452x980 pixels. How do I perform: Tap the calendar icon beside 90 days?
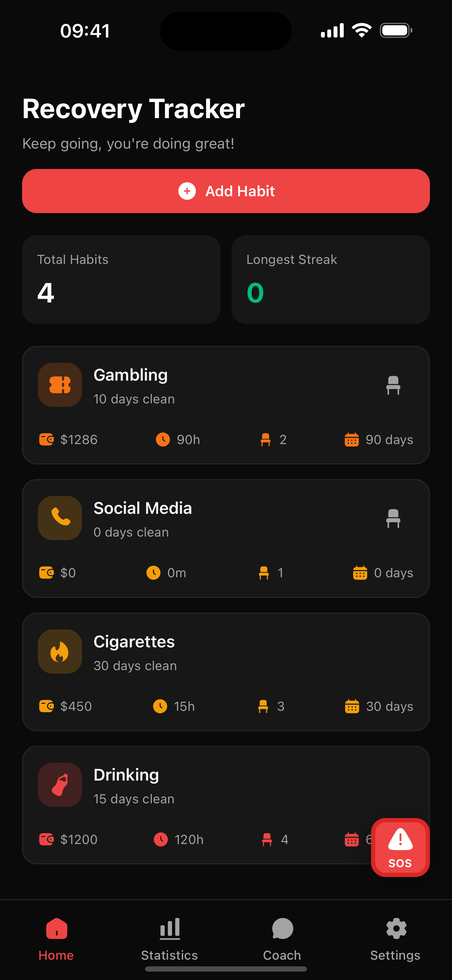[351, 440]
